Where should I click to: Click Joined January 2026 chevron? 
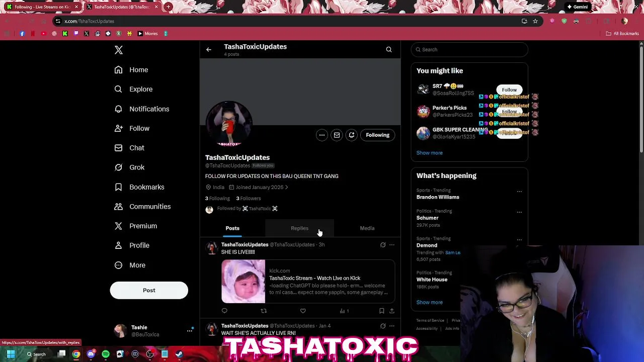tap(286, 187)
